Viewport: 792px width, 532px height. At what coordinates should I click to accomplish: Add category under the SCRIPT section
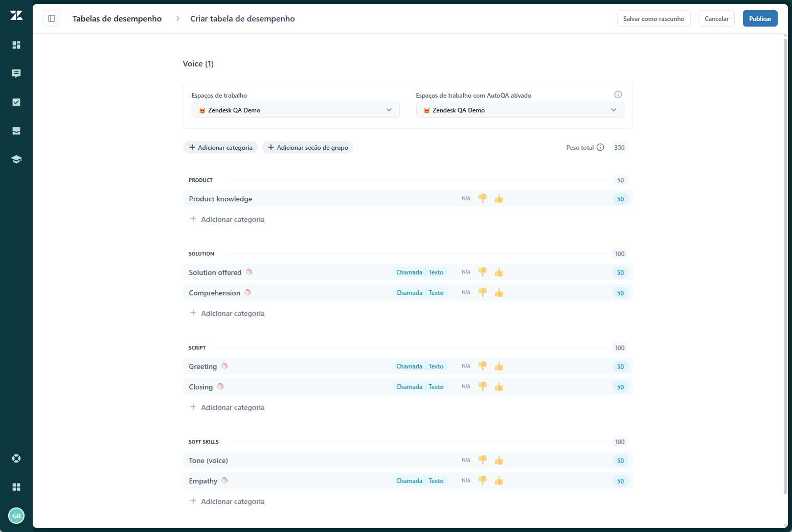[x=227, y=407]
